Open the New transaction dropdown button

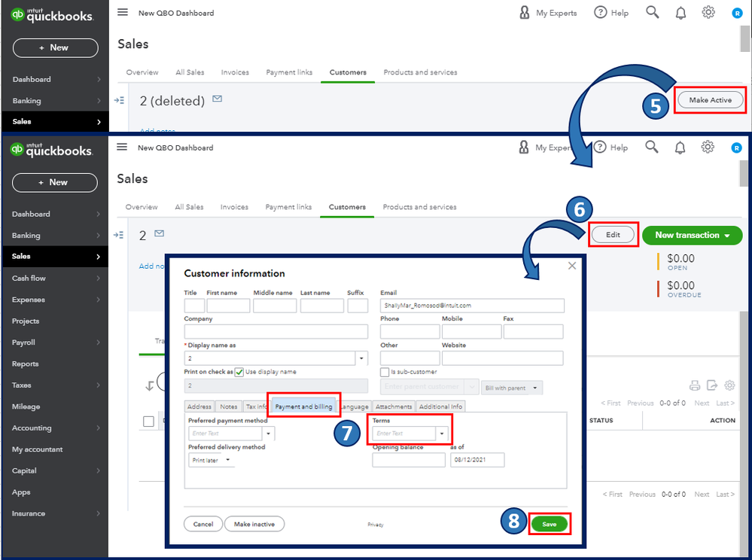(x=692, y=236)
